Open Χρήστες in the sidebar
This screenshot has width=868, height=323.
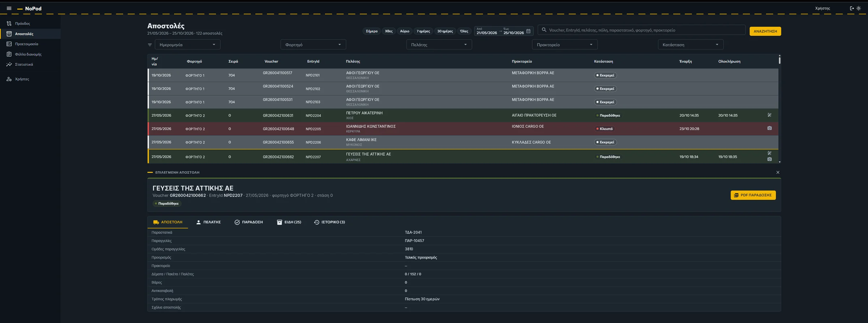click(x=30, y=79)
